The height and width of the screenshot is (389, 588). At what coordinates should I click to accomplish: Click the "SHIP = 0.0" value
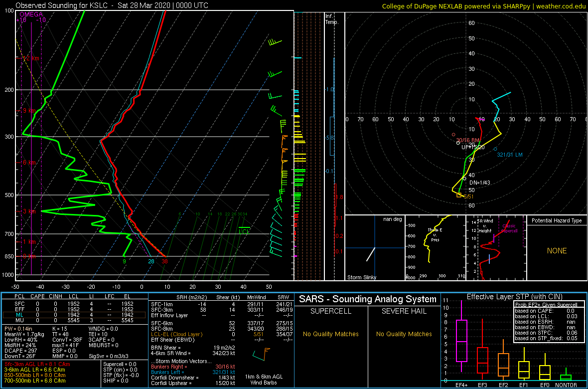pos(116,380)
